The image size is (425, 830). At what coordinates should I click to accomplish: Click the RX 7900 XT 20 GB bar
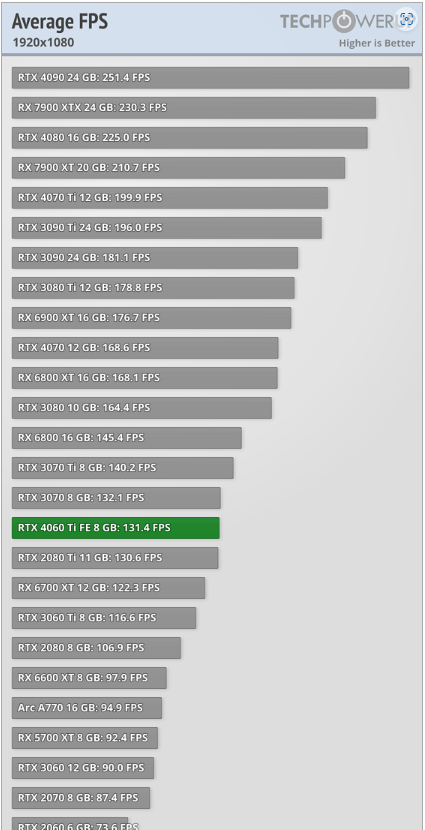coord(178,168)
